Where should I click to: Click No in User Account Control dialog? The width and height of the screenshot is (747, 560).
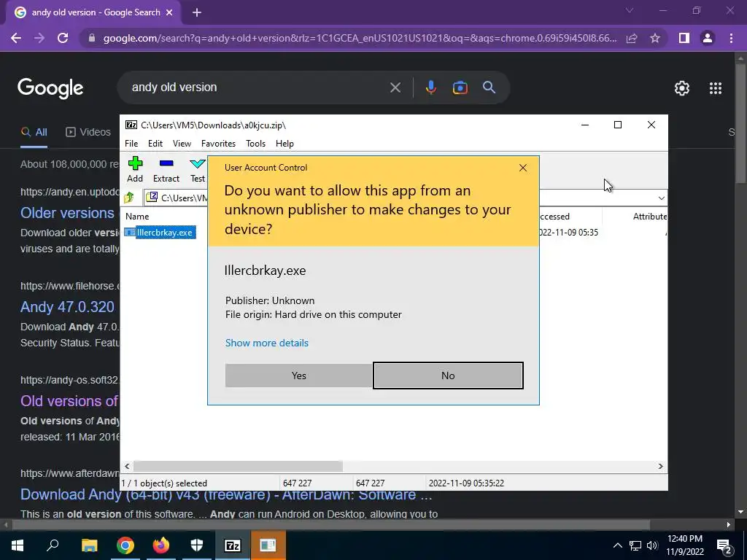click(448, 376)
